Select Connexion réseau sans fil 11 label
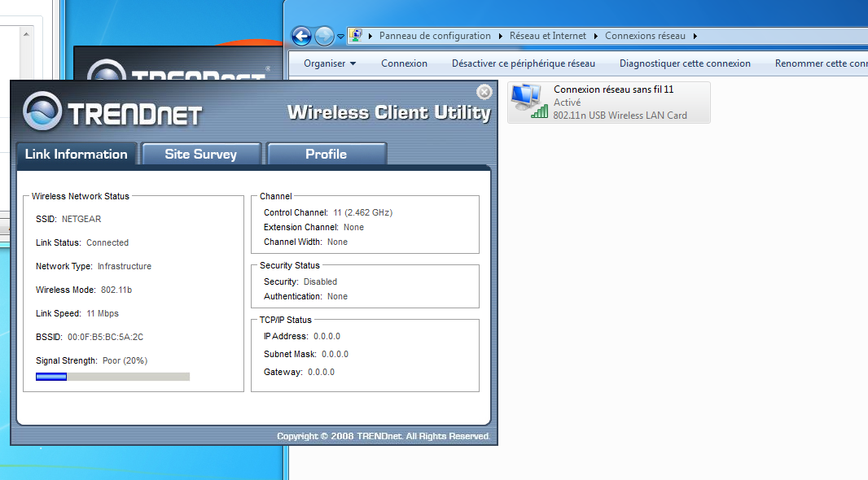 tap(613, 89)
